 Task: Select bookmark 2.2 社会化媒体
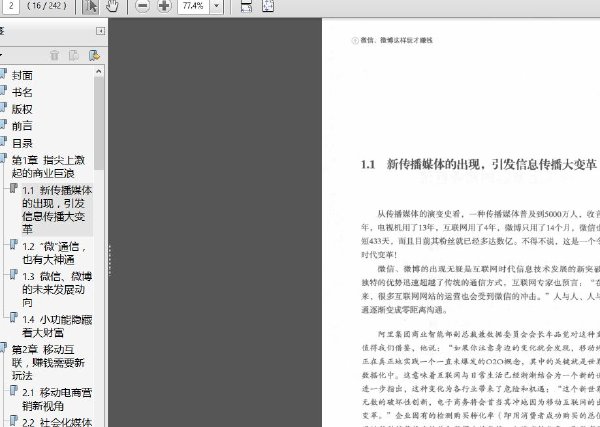coord(57,422)
